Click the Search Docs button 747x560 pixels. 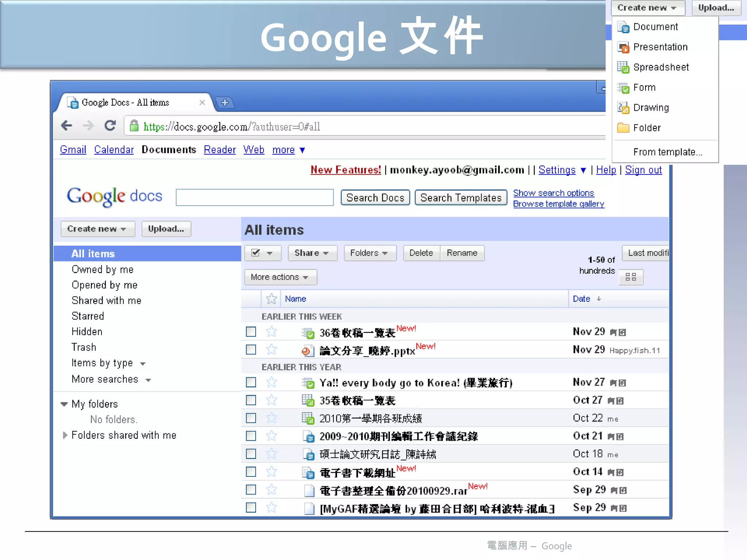pyautogui.click(x=375, y=198)
